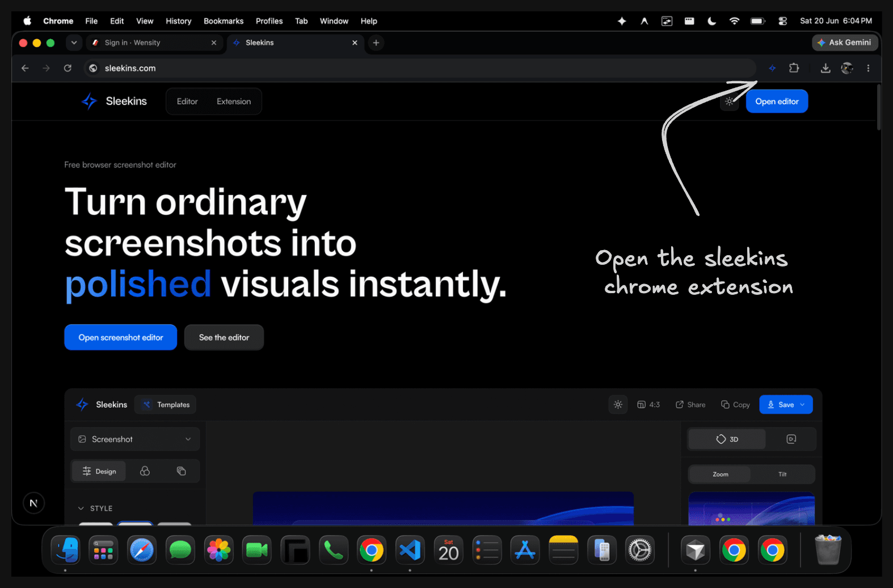Open the Templates button in editor preview
This screenshot has width=893, height=588.
pyautogui.click(x=165, y=404)
